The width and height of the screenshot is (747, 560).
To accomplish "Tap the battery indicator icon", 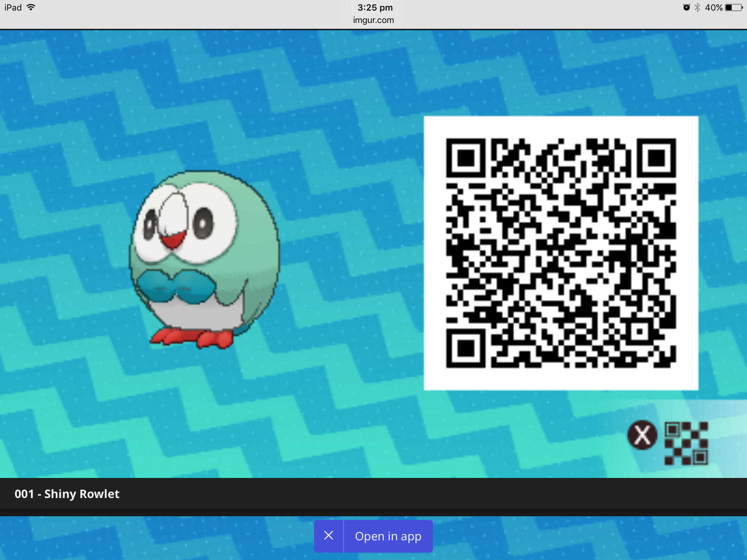I will pos(734,7).
